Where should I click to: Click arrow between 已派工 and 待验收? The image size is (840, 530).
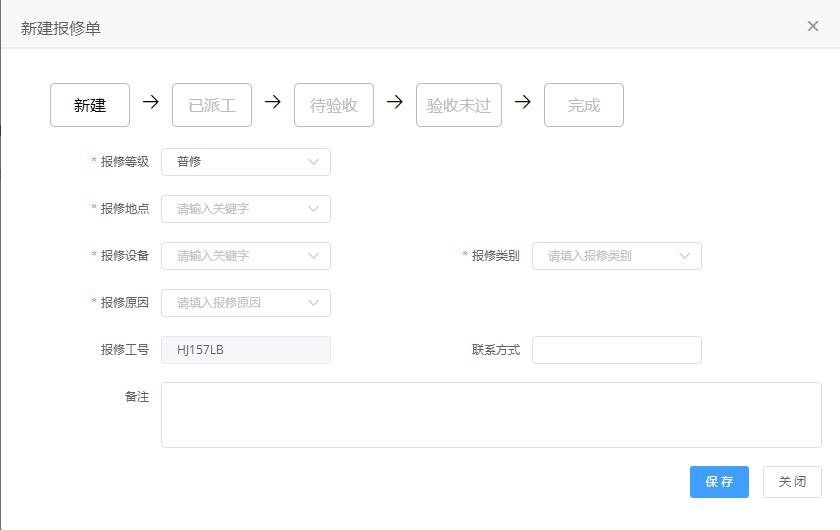click(273, 101)
